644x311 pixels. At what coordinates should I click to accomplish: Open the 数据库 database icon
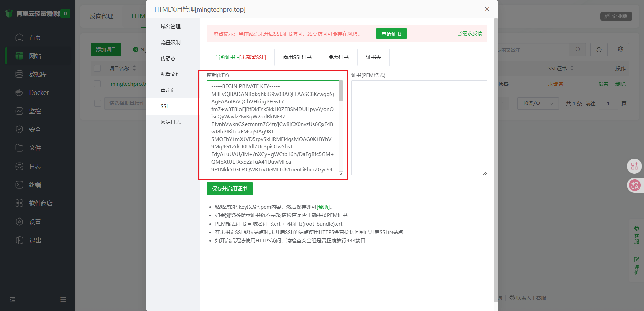pos(19,74)
